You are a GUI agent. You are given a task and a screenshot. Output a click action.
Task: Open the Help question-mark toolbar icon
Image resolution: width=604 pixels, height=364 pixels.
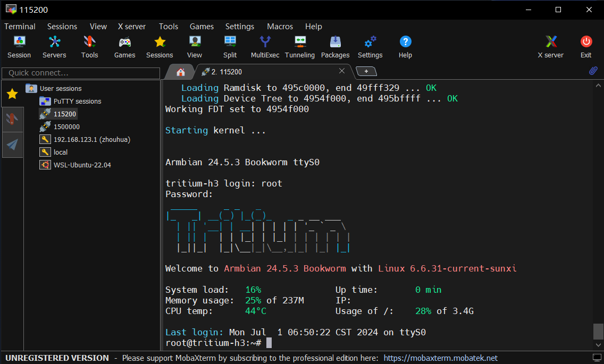click(405, 47)
